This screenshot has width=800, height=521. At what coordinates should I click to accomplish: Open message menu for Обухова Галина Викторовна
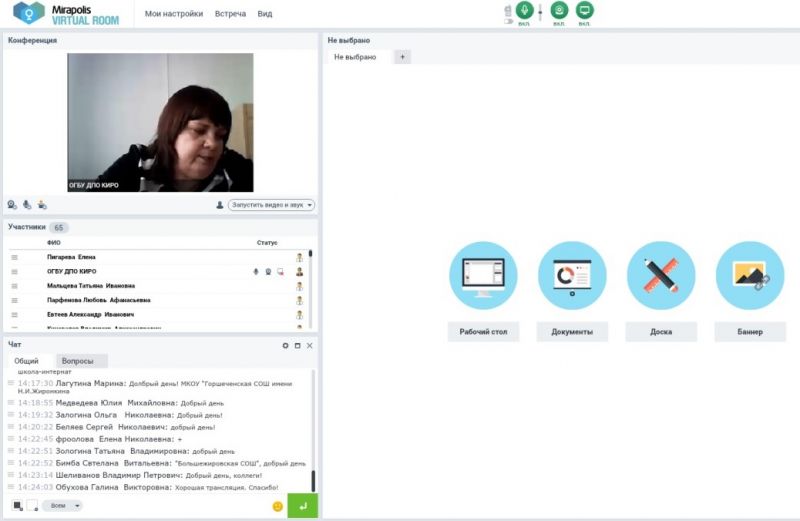[x=11, y=487]
